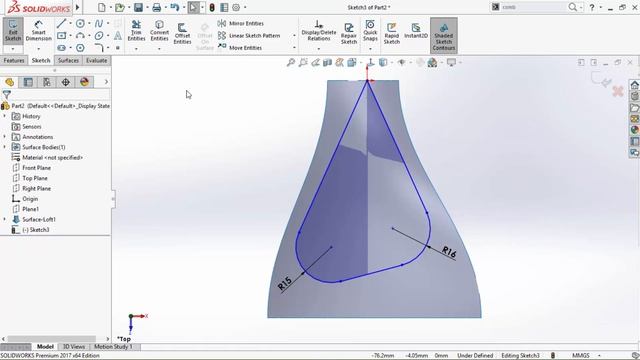
Task: Click Mirror Entities
Action: coord(241,23)
